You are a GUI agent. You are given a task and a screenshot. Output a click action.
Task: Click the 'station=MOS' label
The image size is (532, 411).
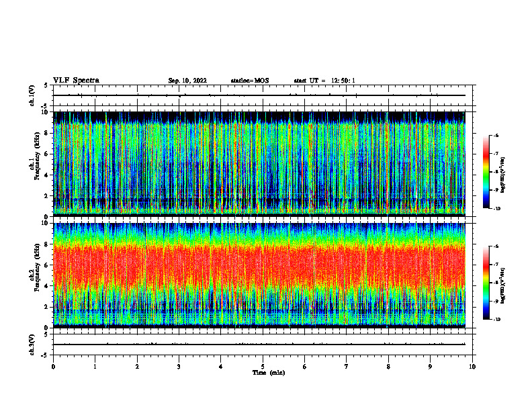[250, 81]
